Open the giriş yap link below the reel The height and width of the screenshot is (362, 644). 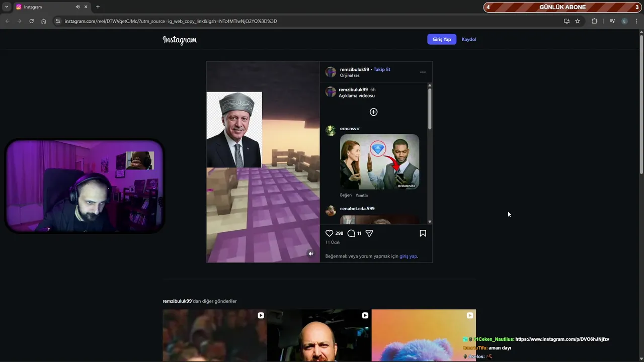(x=408, y=256)
